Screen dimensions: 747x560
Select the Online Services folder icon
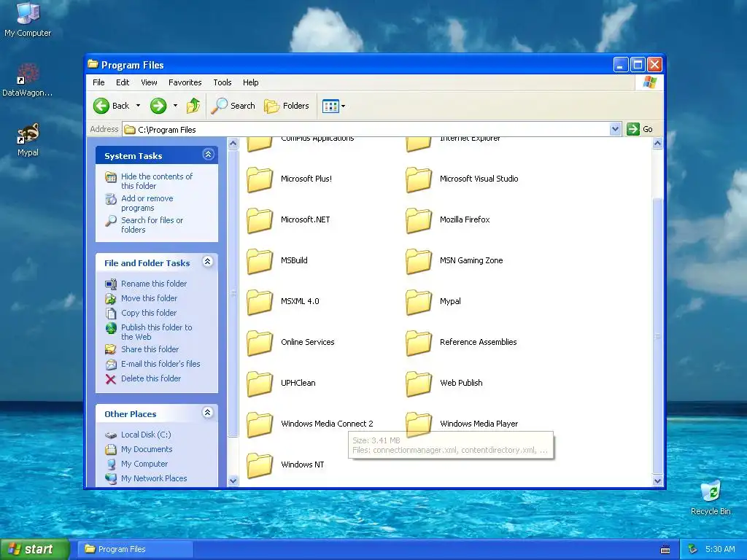coord(260,343)
